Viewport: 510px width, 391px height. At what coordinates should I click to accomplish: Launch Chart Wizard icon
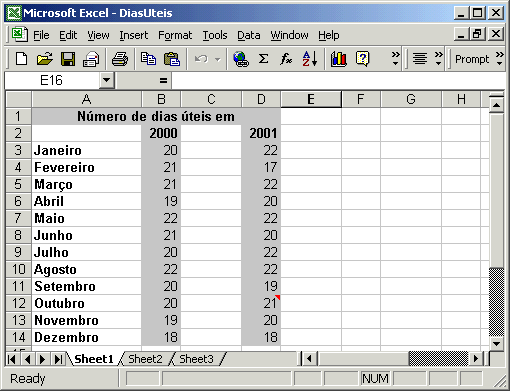click(x=338, y=59)
